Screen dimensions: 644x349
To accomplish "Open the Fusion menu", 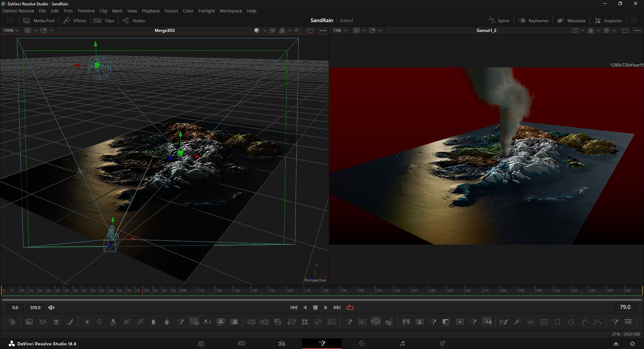I will coord(171,11).
